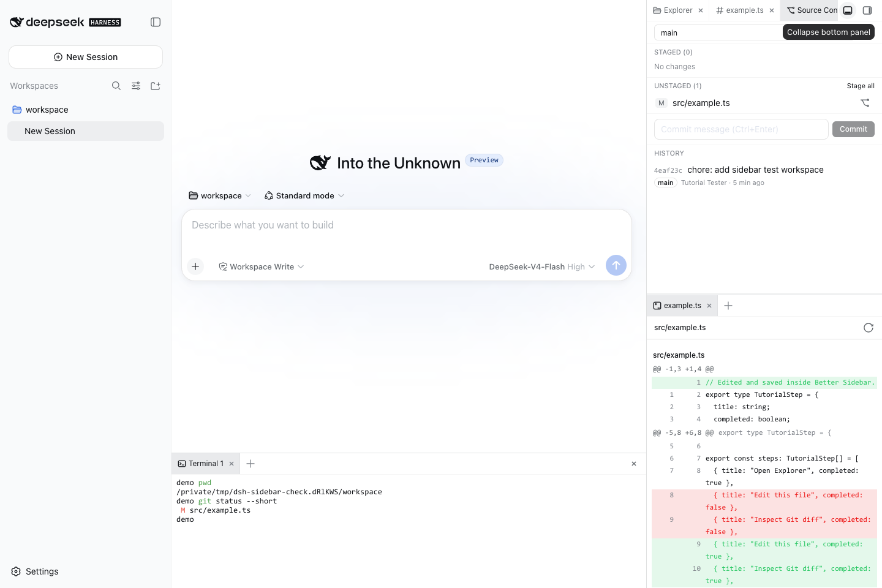Close the example.ts diff tab

click(709, 306)
